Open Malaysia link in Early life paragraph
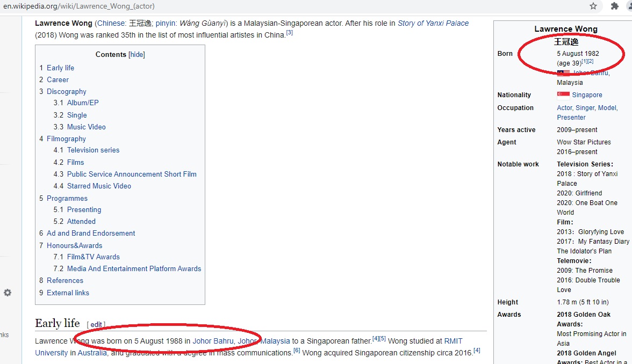 275,341
